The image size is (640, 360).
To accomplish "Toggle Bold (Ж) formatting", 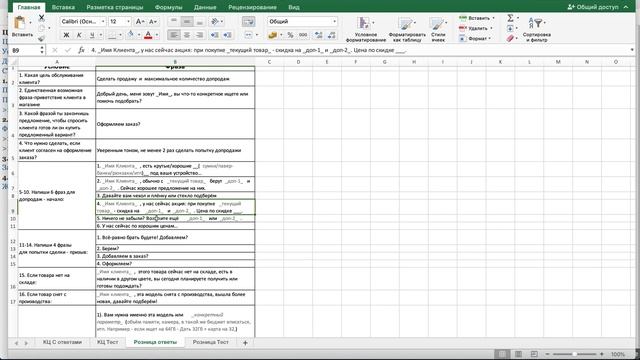I will click(66, 35).
